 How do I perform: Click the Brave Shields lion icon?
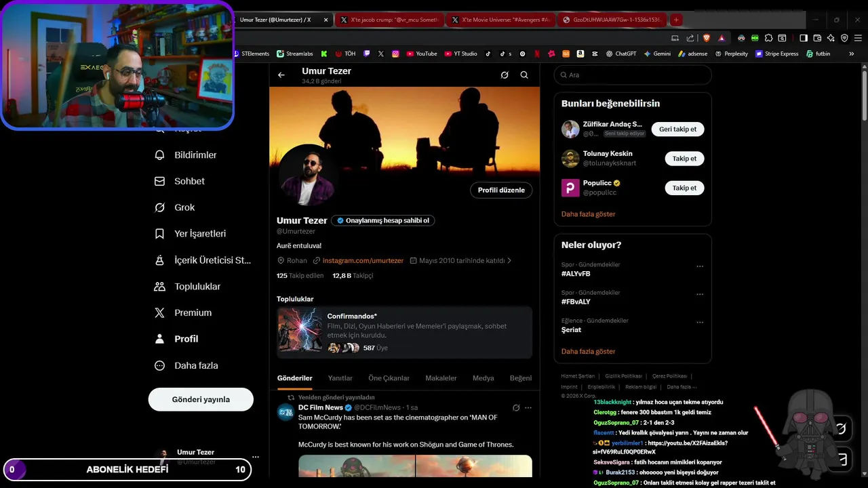click(x=707, y=38)
